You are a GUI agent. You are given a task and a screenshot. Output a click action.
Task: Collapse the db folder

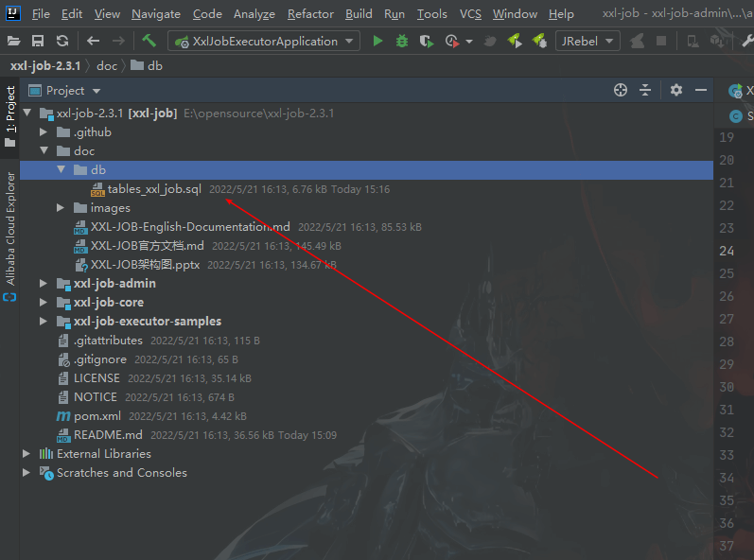pyautogui.click(x=61, y=169)
